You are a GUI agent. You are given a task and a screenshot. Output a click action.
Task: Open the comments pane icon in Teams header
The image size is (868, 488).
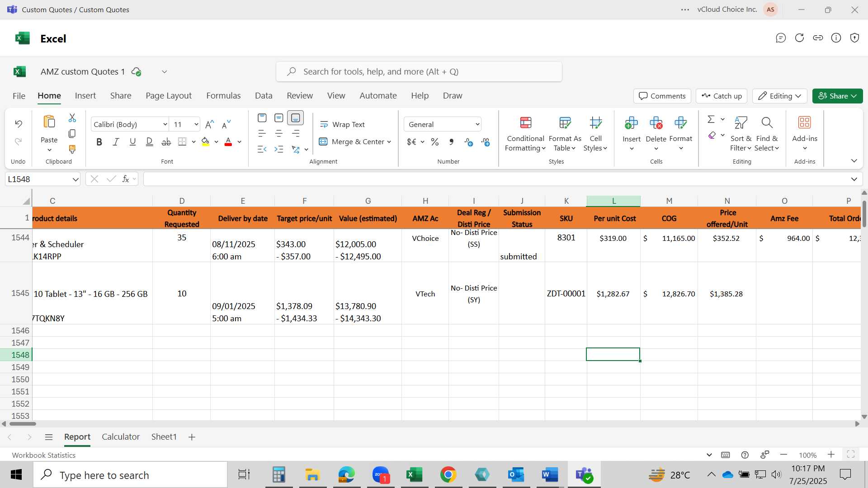click(781, 38)
